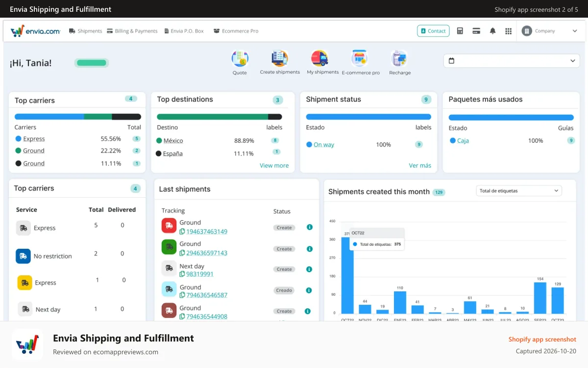Screen dimensions: 588x368
Task: Open the E-commerce pro shortcut icon
Action: (360, 59)
